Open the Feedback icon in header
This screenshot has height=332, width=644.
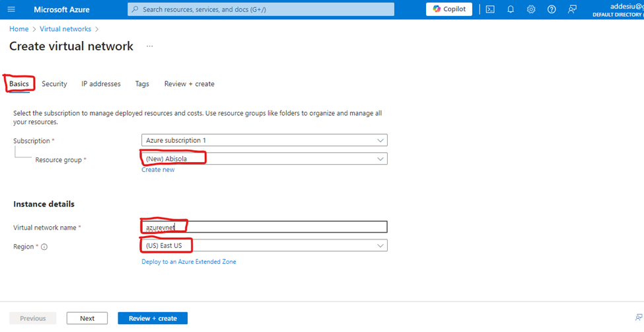(572, 9)
